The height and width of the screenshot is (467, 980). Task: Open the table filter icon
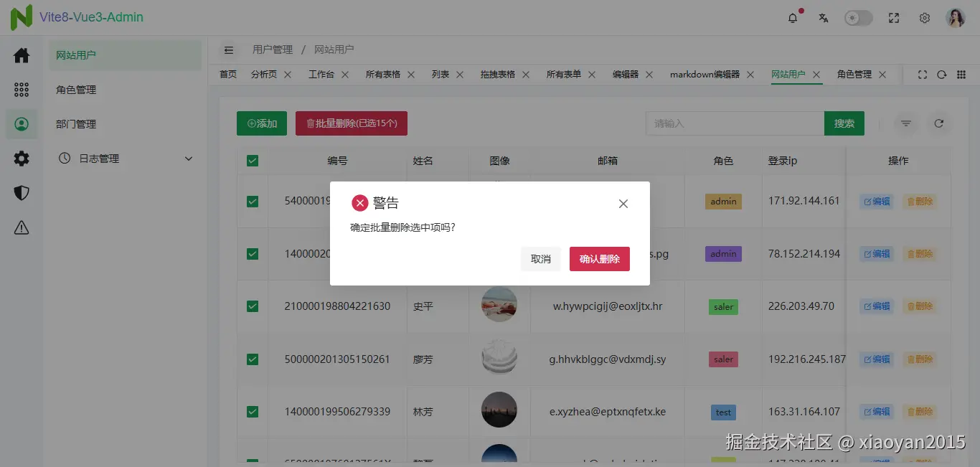tap(906, 123)
